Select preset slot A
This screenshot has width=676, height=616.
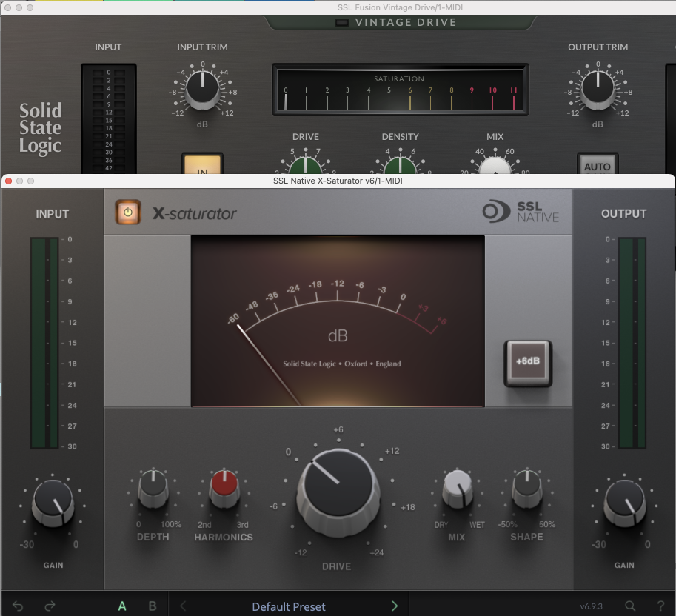(x=122, y=606)
